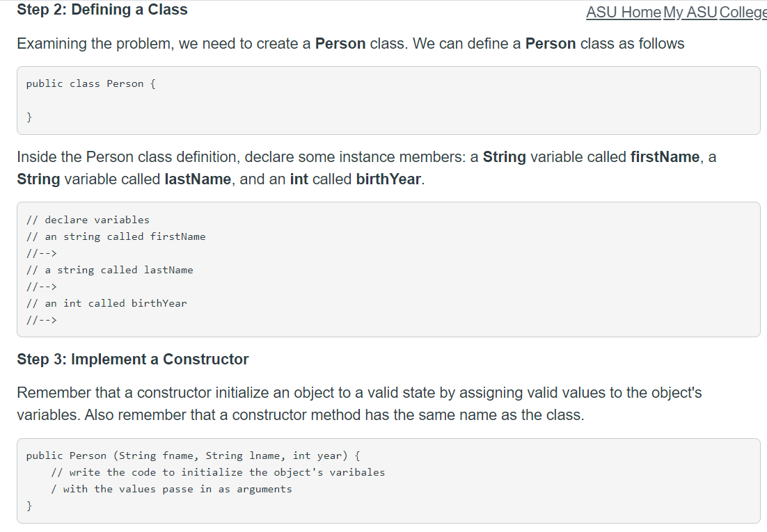Click the birthYear comment line
Viewport: 767px width, 532px height.
[x=106, y=303]
